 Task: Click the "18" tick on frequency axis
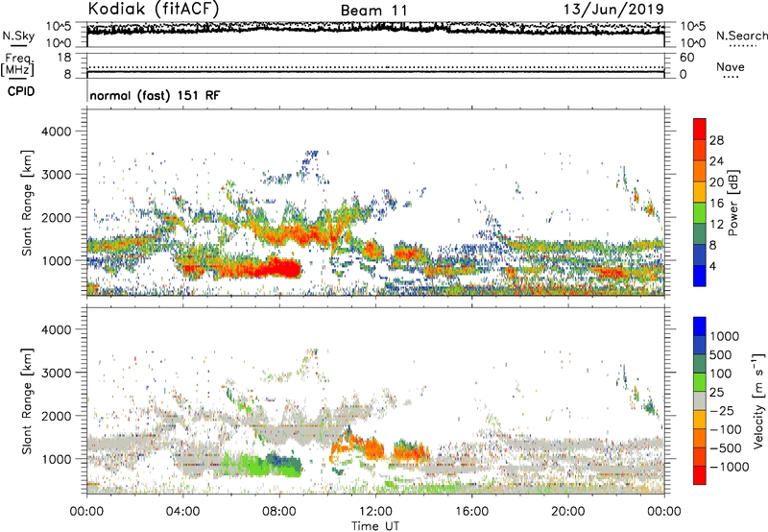point(64,58)
